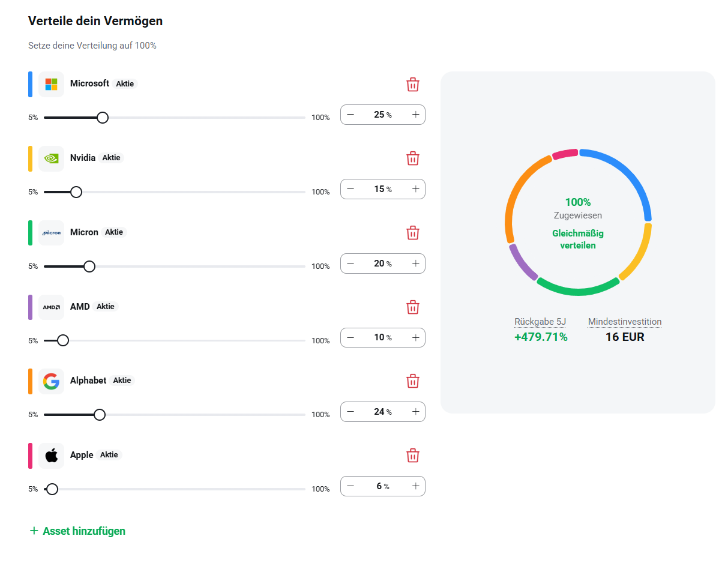Click the 16 EUR minimum investment value

coord(625,337)
